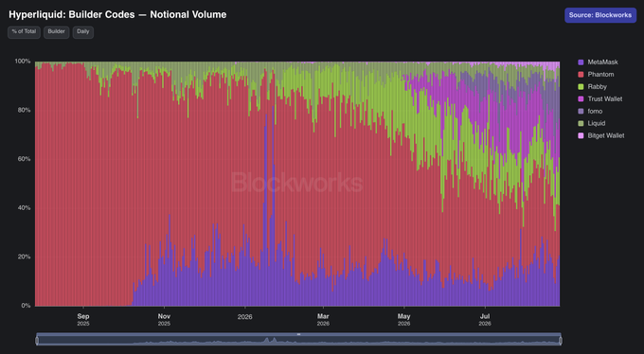This screenshot has width=644, height=354.
Task: Click the 60% y-axis label
Action: point(25,159)
